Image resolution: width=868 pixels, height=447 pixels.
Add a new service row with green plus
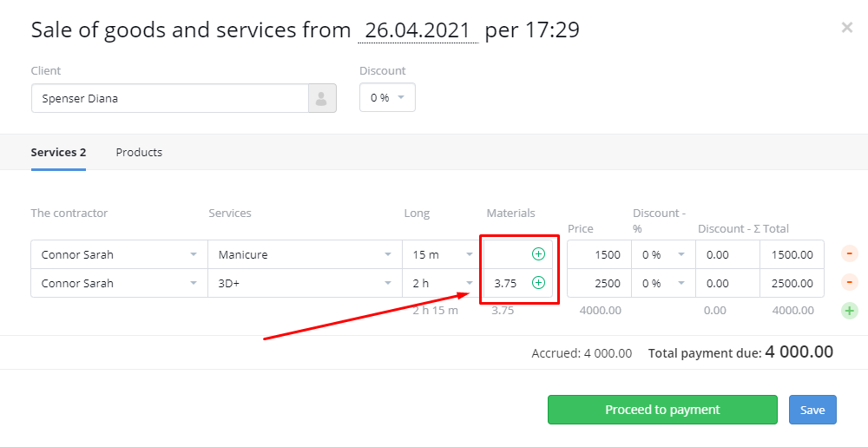point(849,311)
